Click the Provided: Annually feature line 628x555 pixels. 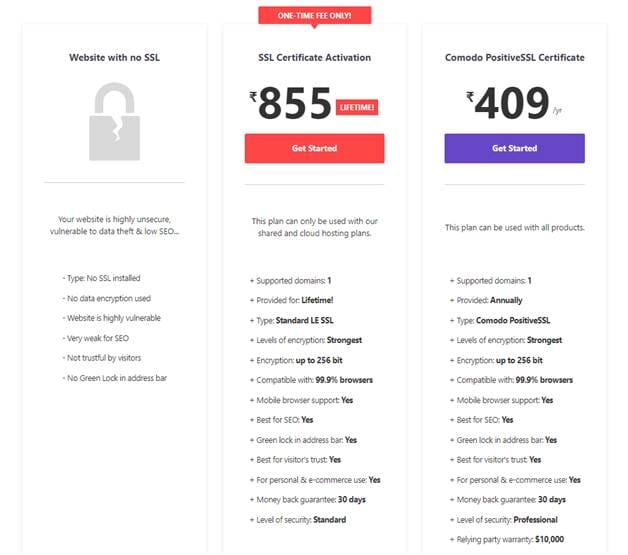coord(486,300)
